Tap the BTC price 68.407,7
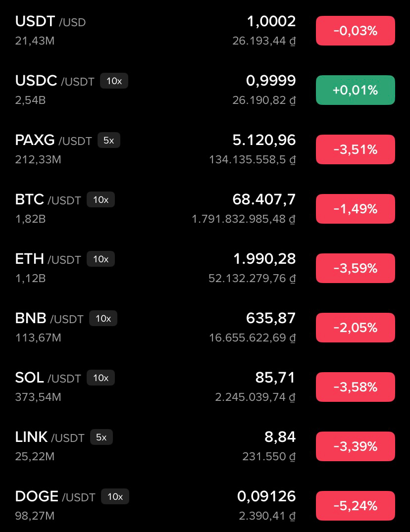The image size is (410, 532). pos(264,199)
